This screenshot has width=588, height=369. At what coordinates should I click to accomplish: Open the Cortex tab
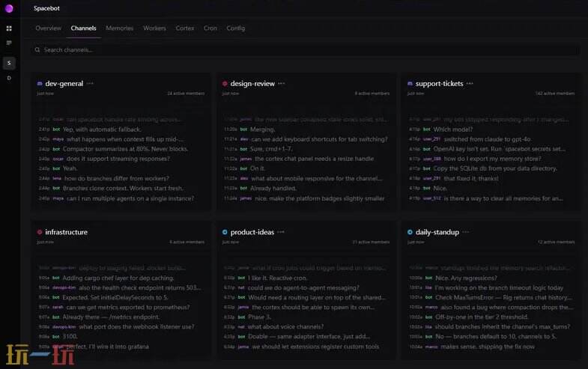pos(185,28)
